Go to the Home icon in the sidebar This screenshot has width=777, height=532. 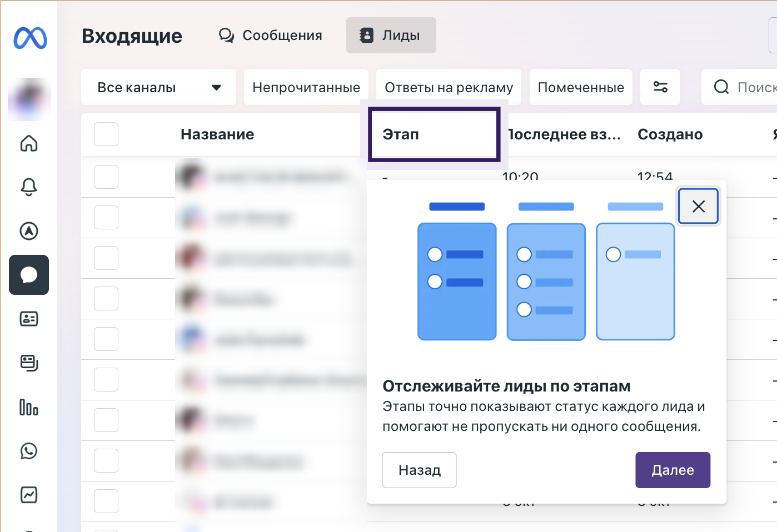[29, 143]
